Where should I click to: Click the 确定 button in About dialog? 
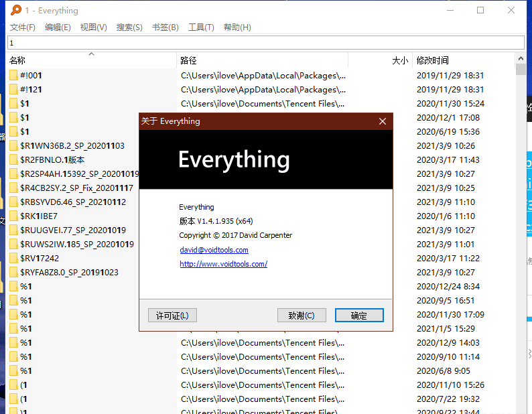point(359,316)
